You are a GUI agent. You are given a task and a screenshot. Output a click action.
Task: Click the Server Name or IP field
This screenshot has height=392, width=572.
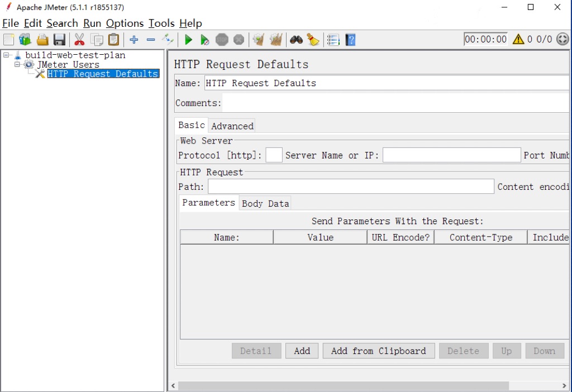pos(451,155)
